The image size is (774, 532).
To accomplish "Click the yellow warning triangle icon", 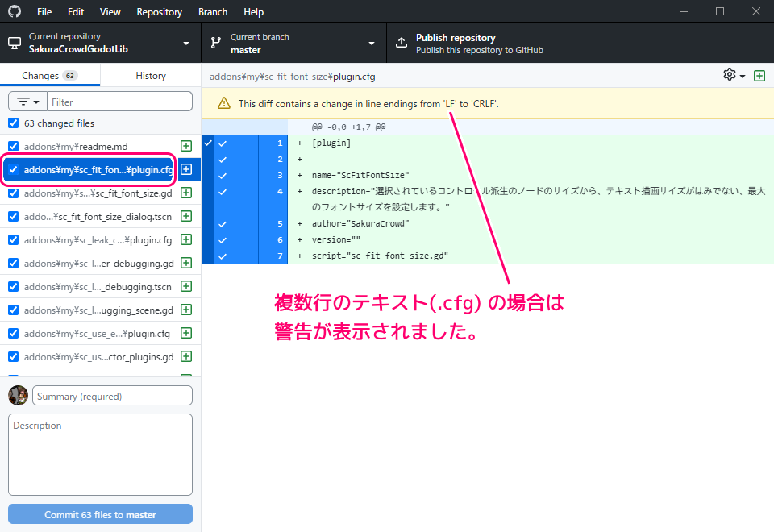I will click(223, 103).
